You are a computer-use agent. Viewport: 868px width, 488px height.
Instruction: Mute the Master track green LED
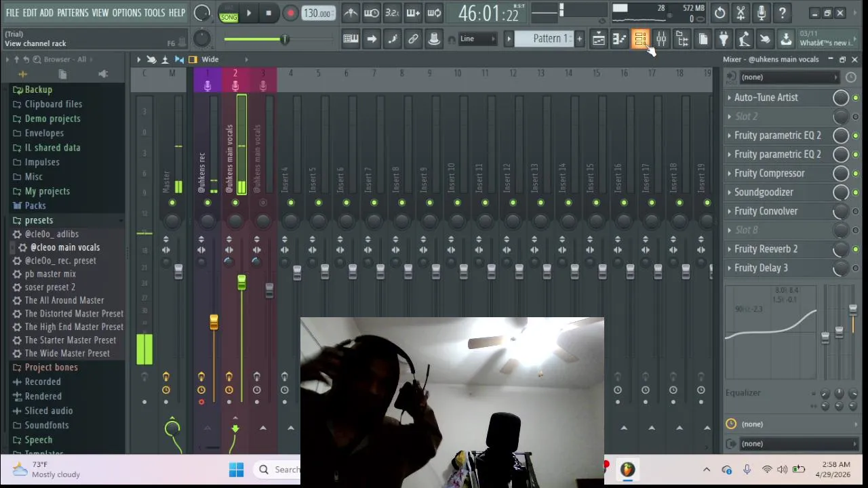[x=172, y=203]
